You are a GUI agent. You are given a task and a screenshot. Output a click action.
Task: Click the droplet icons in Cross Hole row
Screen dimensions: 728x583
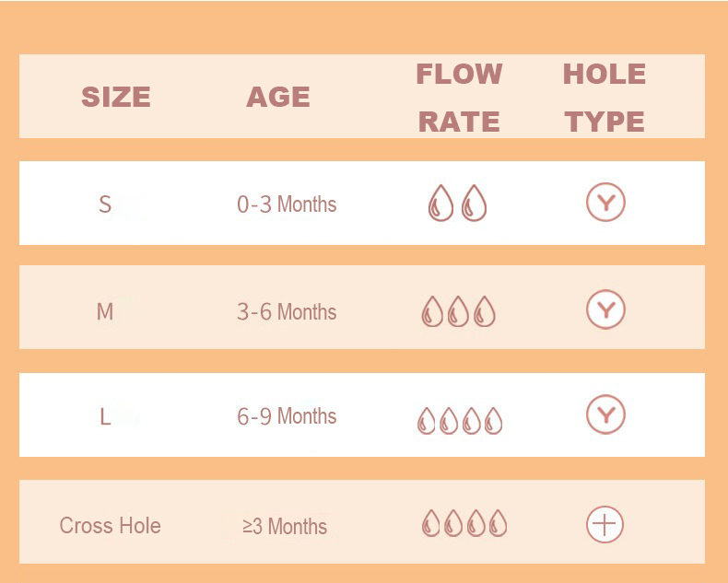pyautogui.click(x=464, y=523)
